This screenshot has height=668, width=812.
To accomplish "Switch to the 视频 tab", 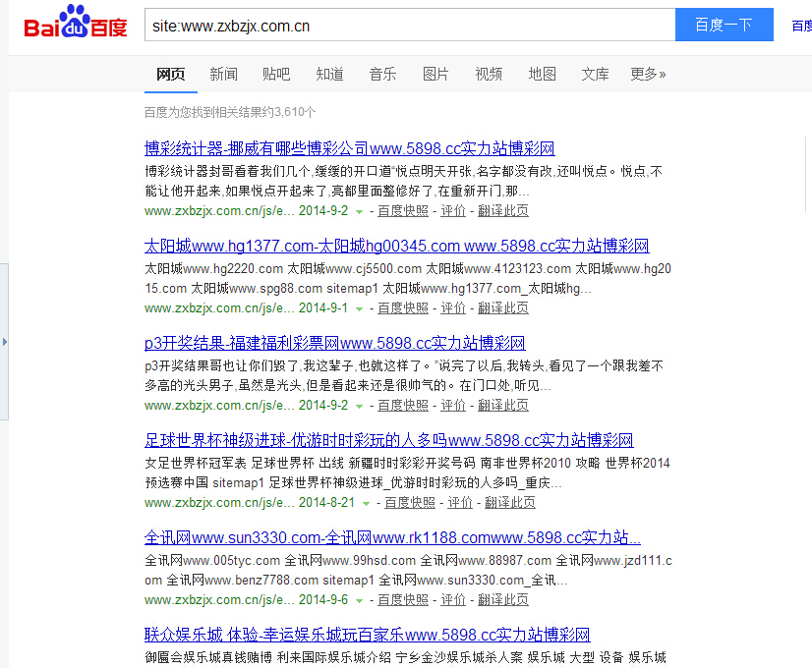I will (489, 75).
